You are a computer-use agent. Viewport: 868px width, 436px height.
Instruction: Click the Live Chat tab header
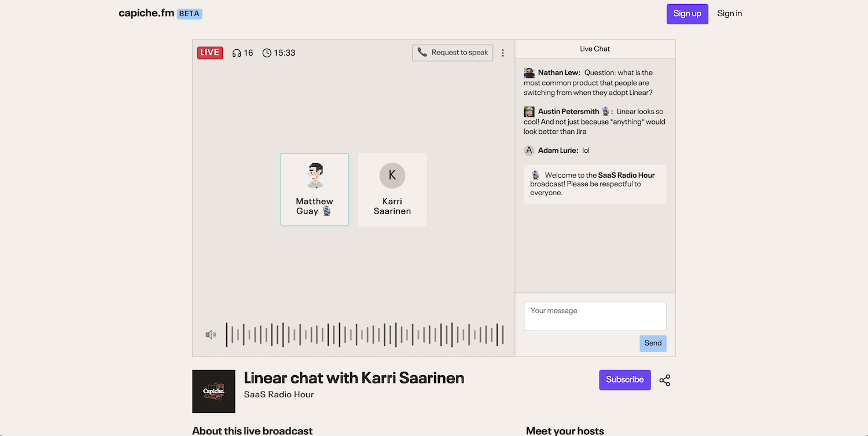(595, 49)
